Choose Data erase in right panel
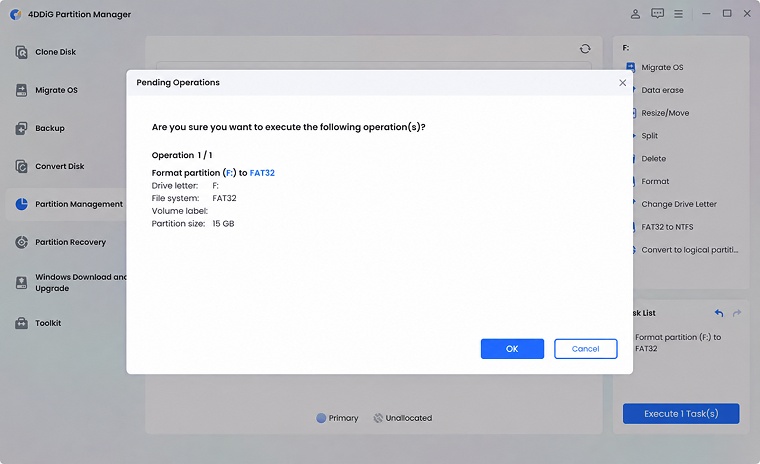This screenshot has height=464, width=760. (x=662, y=90)
